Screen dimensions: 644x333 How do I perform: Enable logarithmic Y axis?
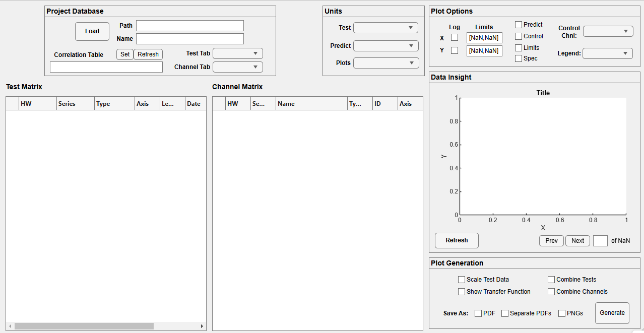coord(454,51)
